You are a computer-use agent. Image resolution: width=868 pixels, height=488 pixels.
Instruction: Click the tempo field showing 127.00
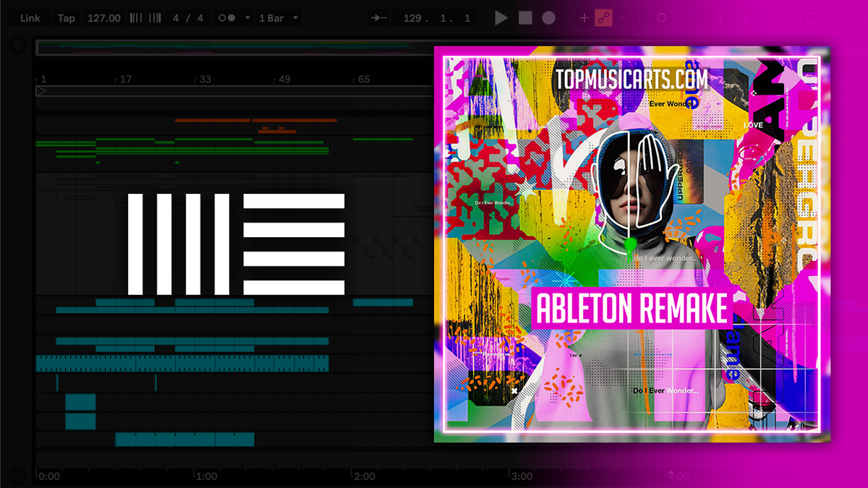point(103,17)
